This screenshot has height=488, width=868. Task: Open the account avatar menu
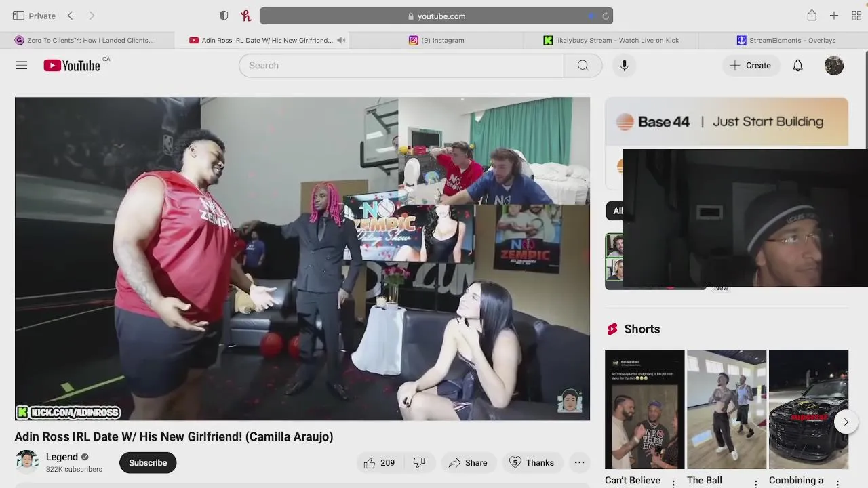(834, 65)
